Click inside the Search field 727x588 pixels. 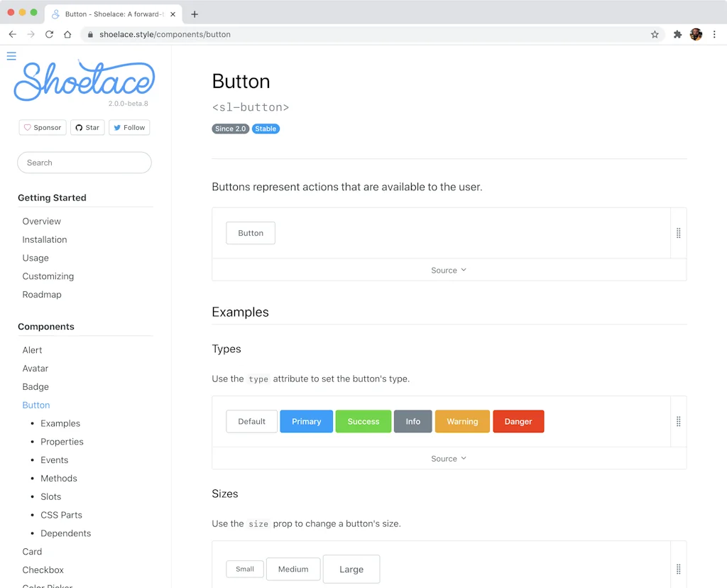(84, 163)
